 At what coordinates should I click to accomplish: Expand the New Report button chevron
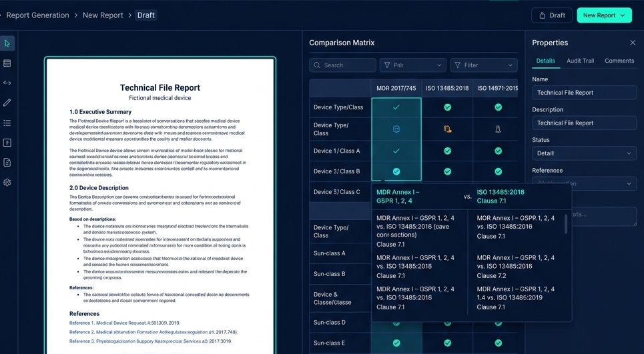click(x=623, y=15)
